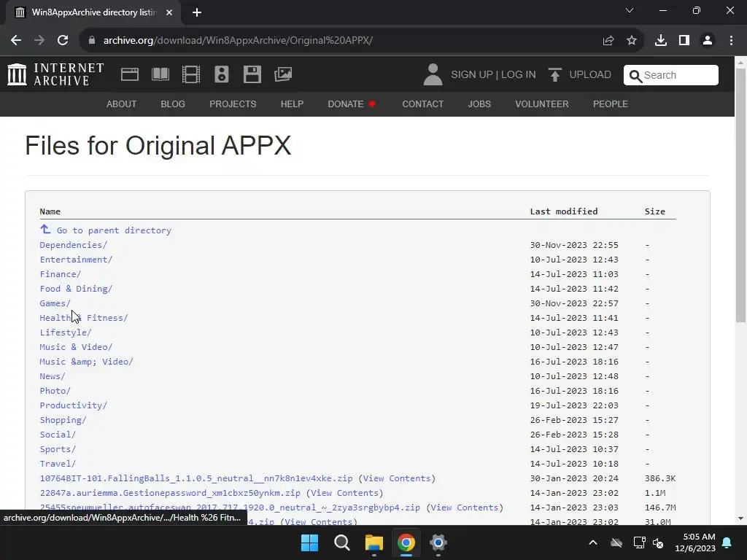This screenshot has height=560, width=747.
Task: Open the Chrome profile icon
Action: click(708, 41)
